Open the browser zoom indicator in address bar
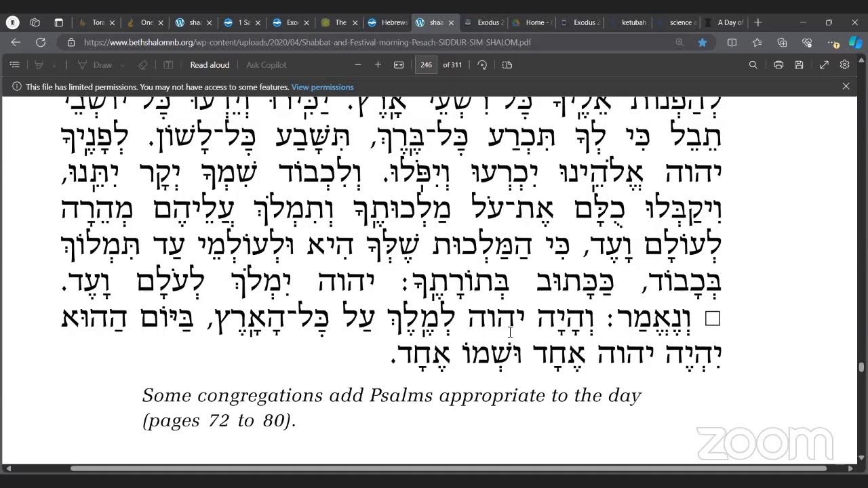The width and height of the screenshot is (868, 488). pyautogui.click(x=679, y=42)
